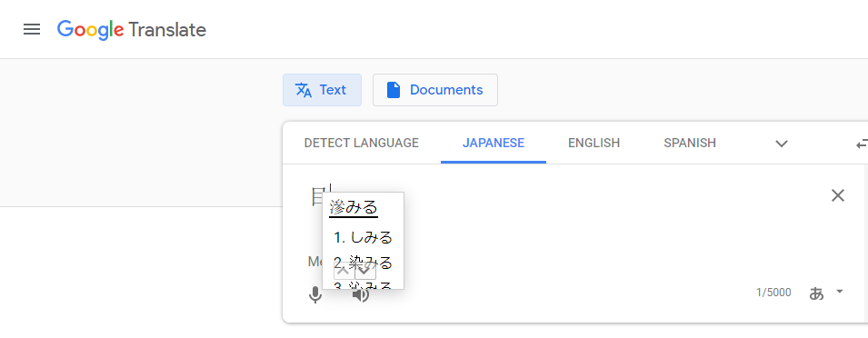Clear the source text with X
868x338 pixels.
(x=838, y=195)
